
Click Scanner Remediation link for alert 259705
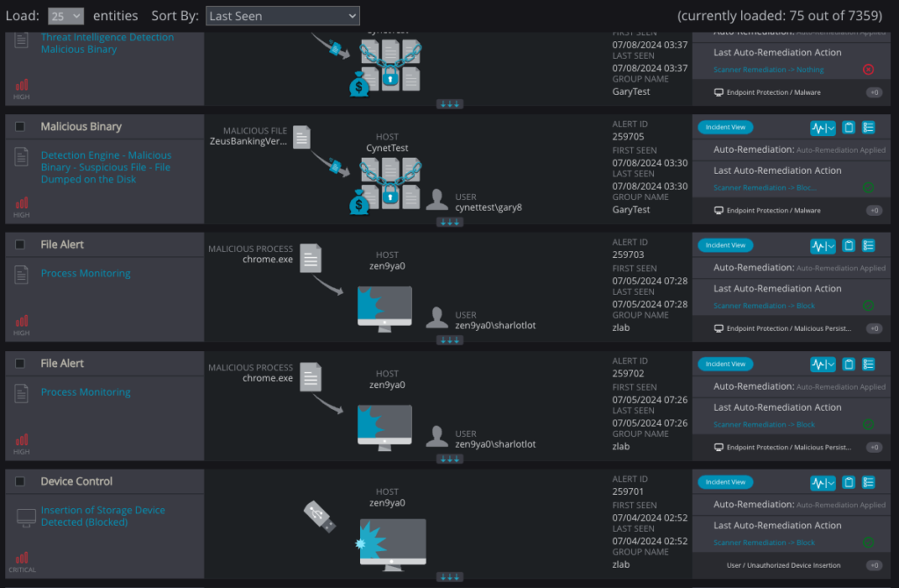(765, 188)
